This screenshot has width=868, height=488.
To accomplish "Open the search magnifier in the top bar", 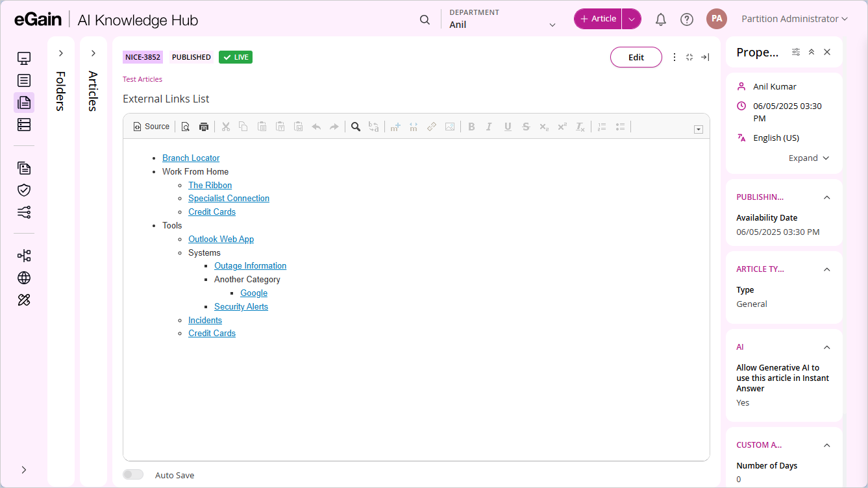I will coord(425,19).
